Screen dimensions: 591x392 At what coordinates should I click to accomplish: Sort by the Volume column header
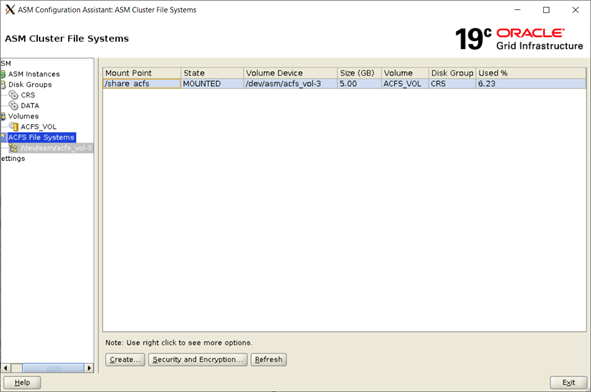[x=405, y=73]
